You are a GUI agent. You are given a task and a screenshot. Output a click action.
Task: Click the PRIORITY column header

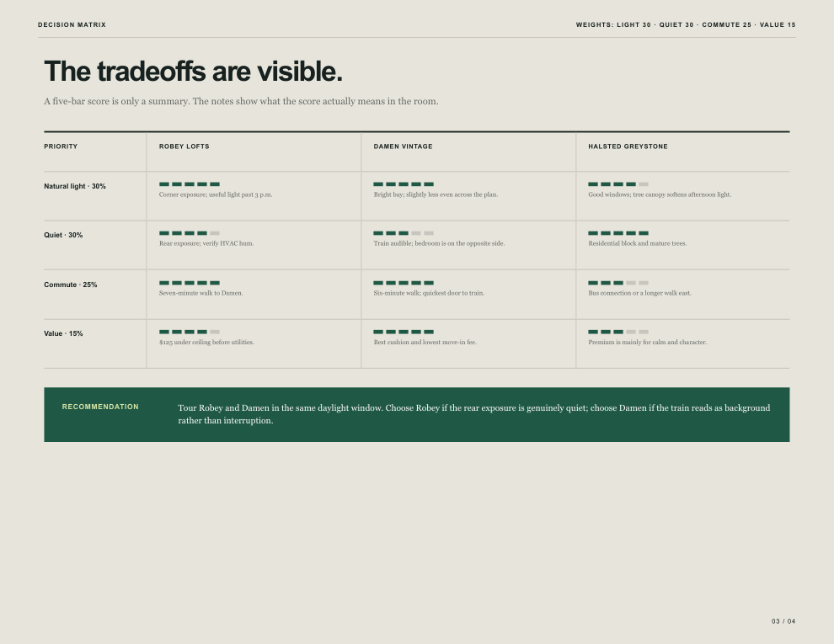(61, 146)
